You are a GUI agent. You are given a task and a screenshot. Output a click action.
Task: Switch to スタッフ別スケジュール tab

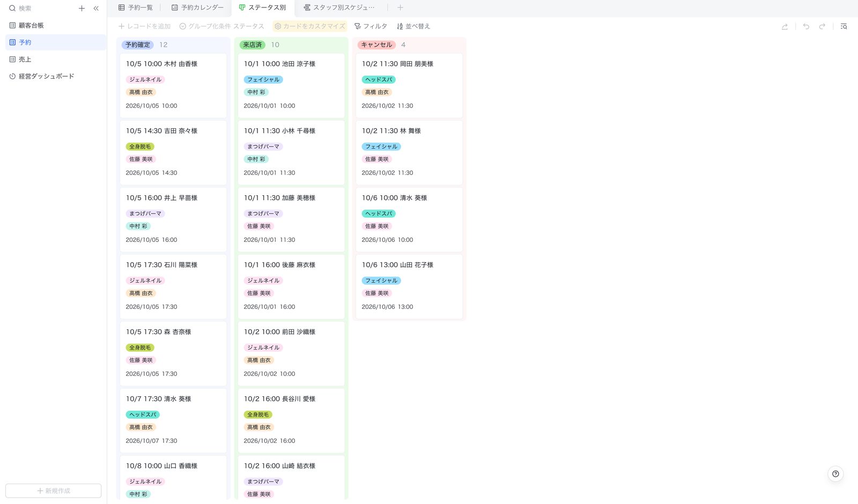pyautogui.click(x=339, y=8)
